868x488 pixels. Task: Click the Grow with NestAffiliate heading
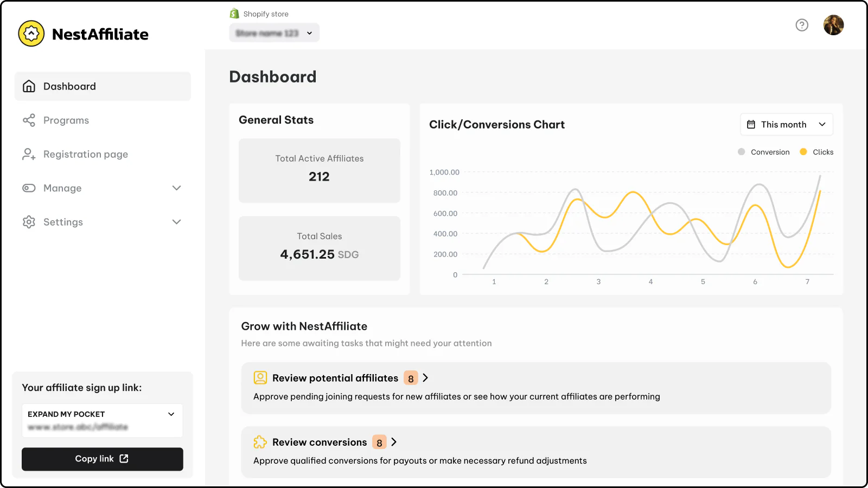[304, 326]
